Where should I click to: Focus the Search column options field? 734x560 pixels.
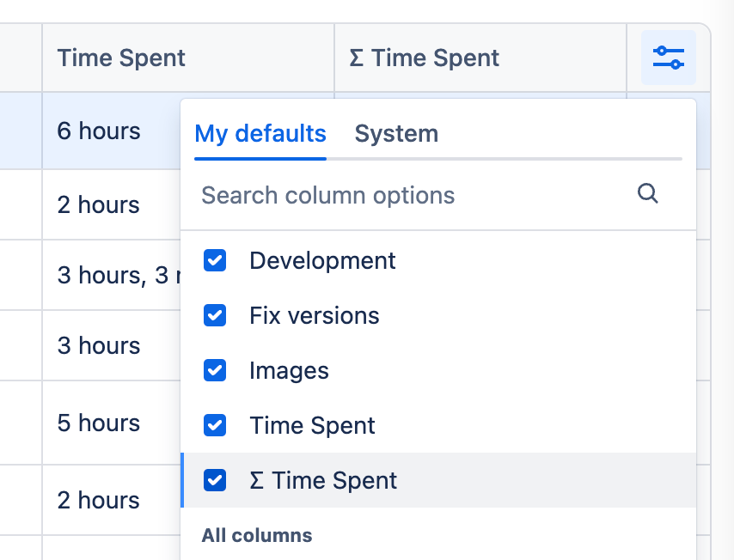tap(413, 195)
